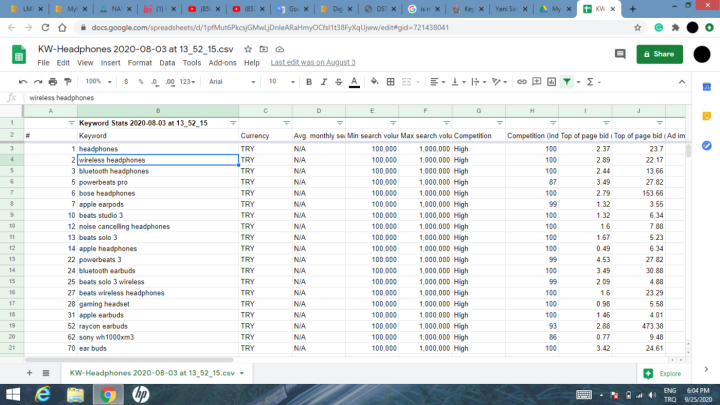
Task: Click column A filter toggle
Action: coord(71,123)
